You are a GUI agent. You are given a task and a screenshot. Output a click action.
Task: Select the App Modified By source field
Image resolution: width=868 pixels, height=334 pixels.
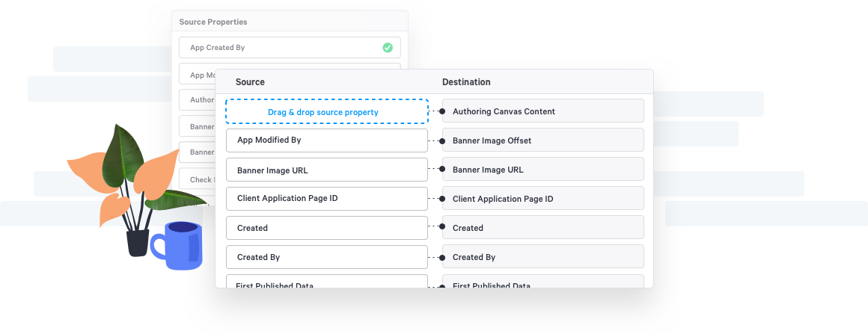(327, 140)
